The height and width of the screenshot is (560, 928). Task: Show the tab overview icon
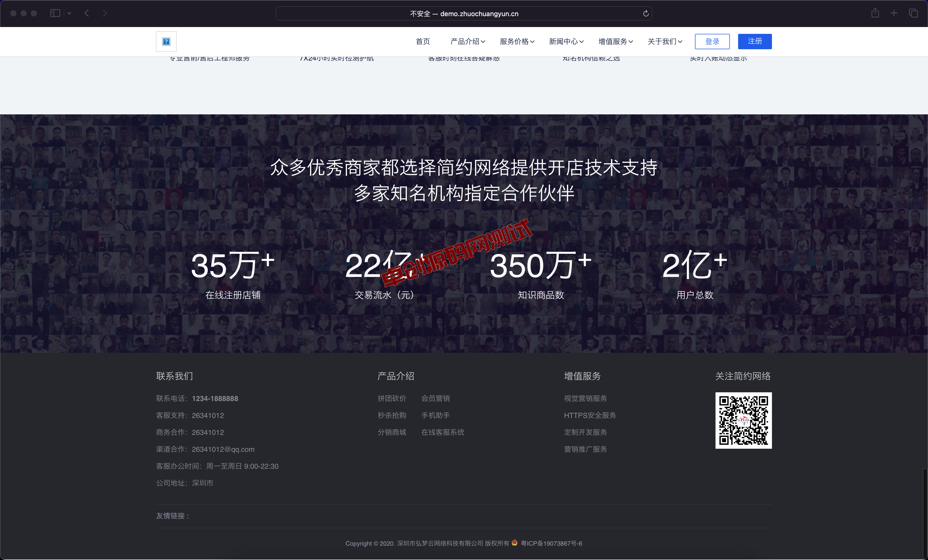tap(913, 13)
